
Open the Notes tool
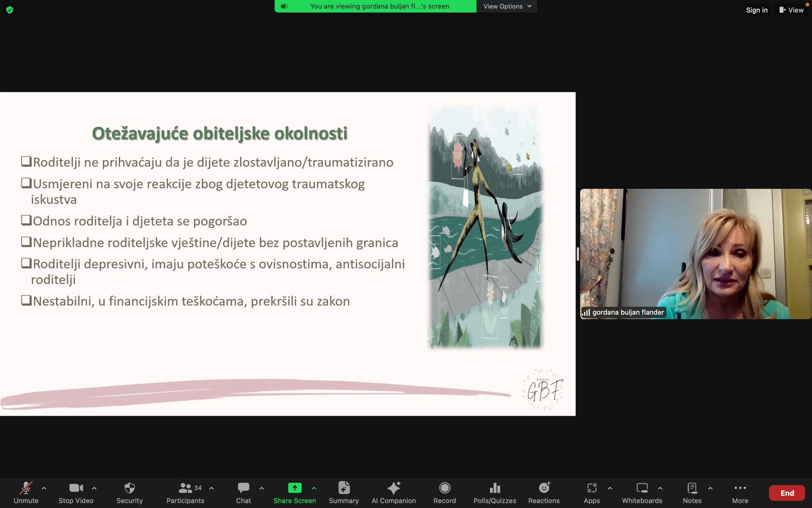tap(692, 492)
